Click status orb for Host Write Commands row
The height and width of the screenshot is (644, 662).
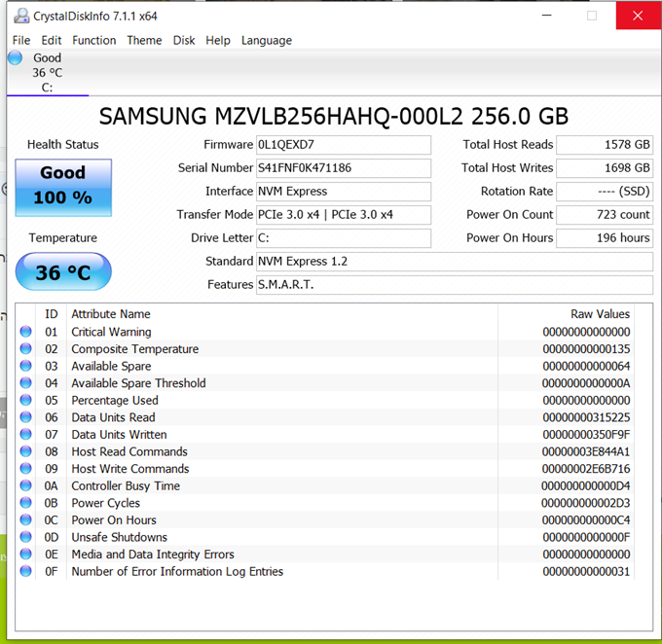25,469
